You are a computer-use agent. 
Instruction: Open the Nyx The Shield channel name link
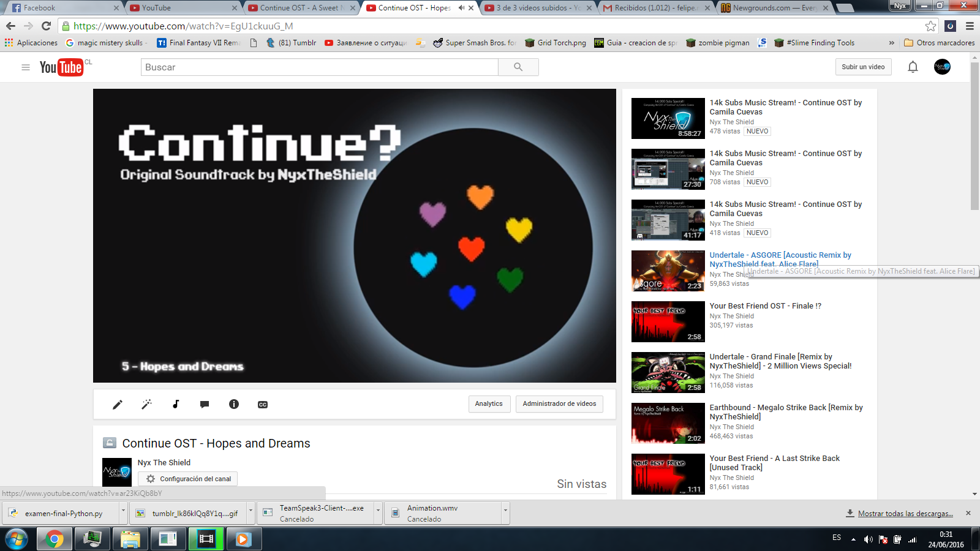(x=164, y=463)
